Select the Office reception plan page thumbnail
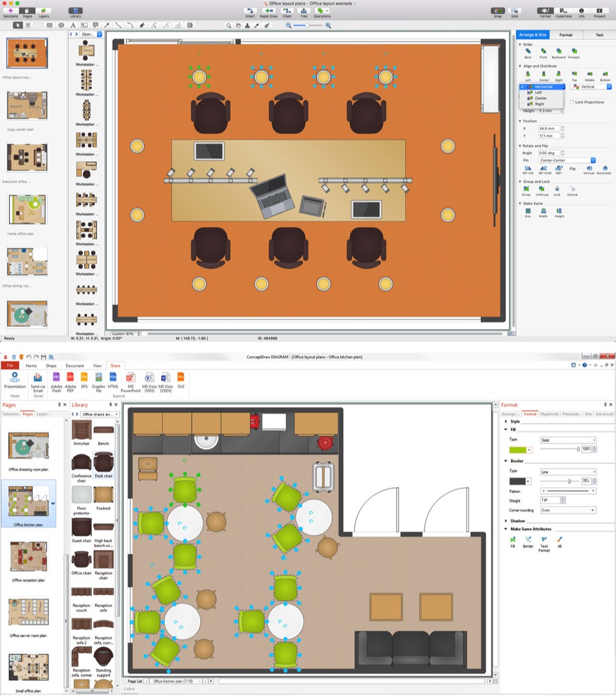Viewport: 616px width, 700px height. point(28,557)
